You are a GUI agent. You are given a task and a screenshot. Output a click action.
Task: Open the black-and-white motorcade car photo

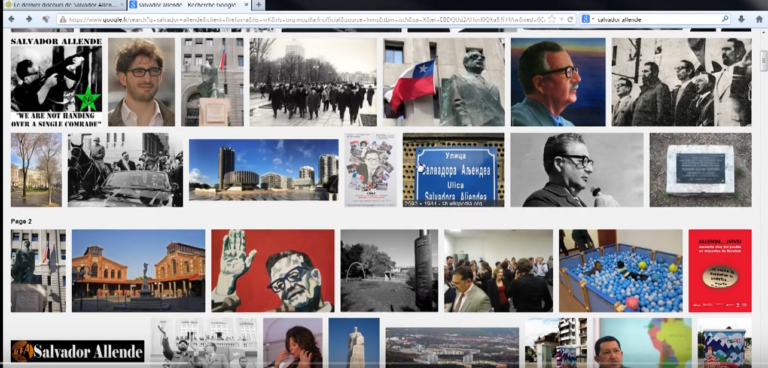coord(125,170)
